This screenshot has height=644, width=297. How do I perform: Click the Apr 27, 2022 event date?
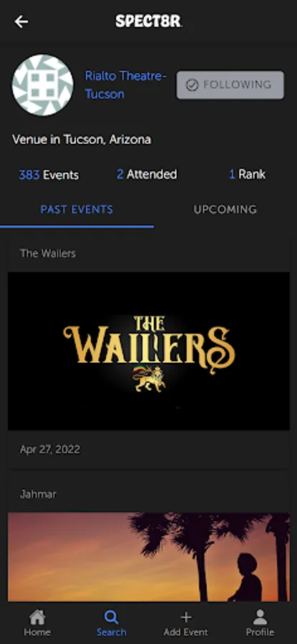(50, 450)
